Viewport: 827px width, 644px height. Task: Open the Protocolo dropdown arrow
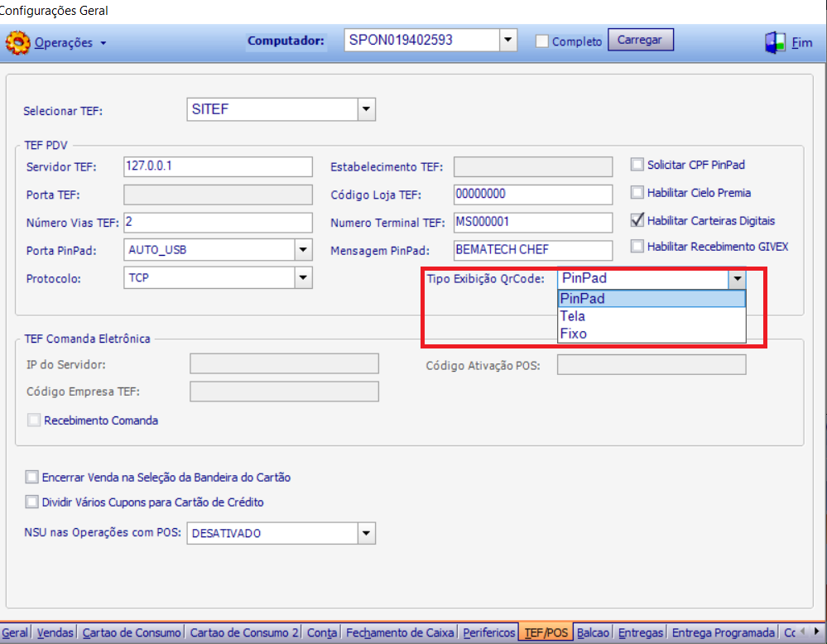(303, 278)
